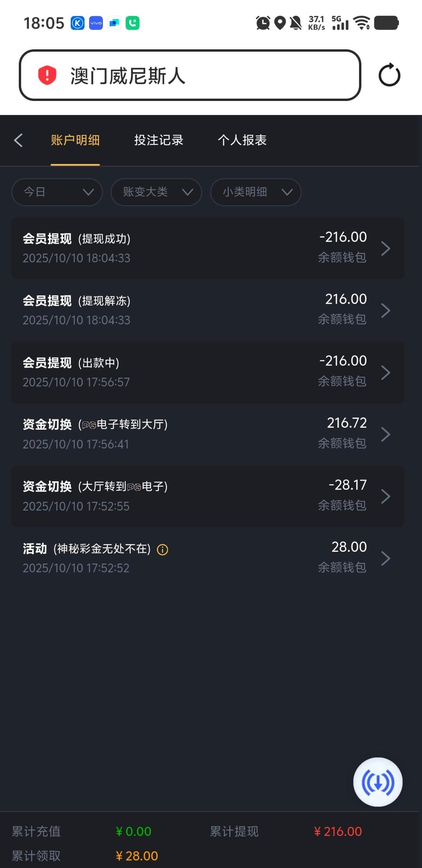Tap the floating blue download button

[x=378, y=782]
